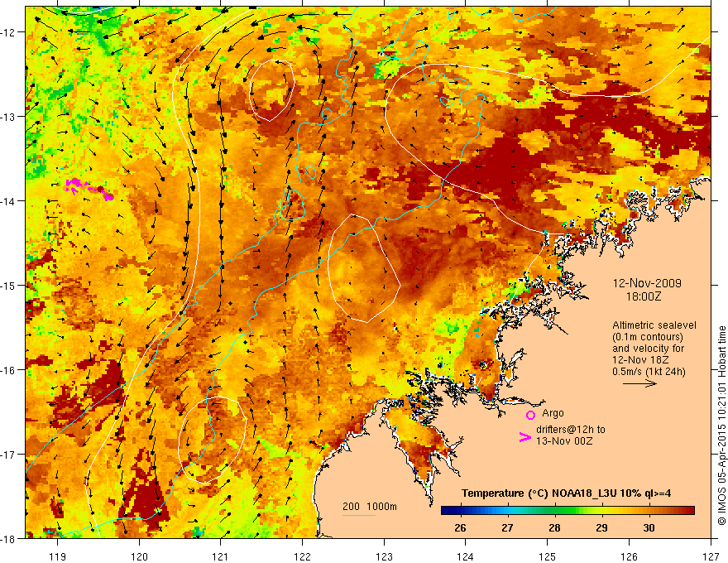
Task: Click latitude axis label -18
Action: 8,539
